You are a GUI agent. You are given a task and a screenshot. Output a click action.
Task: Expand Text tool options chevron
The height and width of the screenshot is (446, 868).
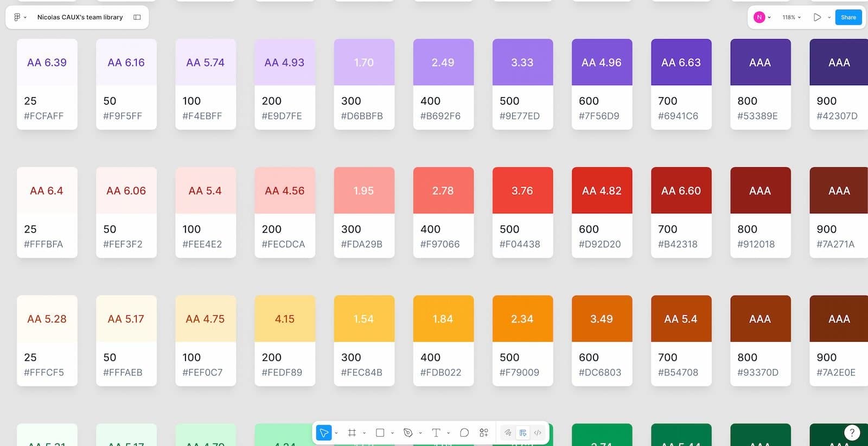tap(449, 433)
